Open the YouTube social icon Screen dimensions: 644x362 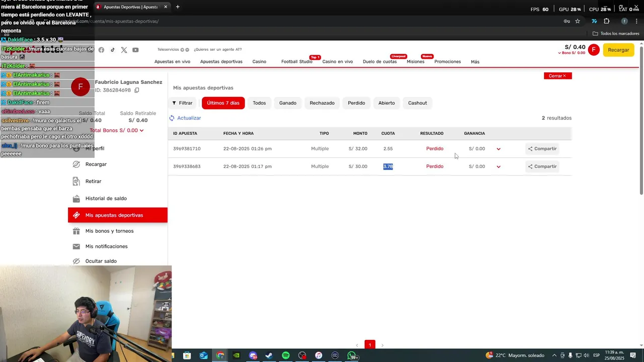[x=135, y=50]
